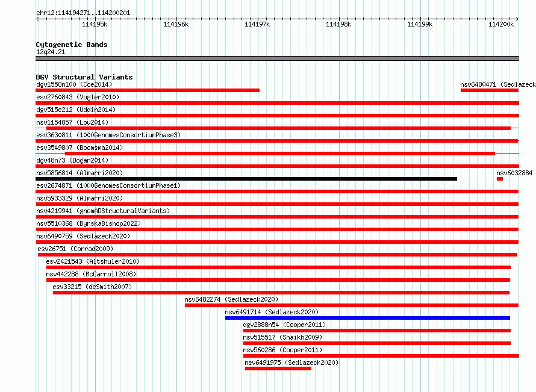
Task: Click the right arrow end of the ruler
Action: [x=517, y=19]
